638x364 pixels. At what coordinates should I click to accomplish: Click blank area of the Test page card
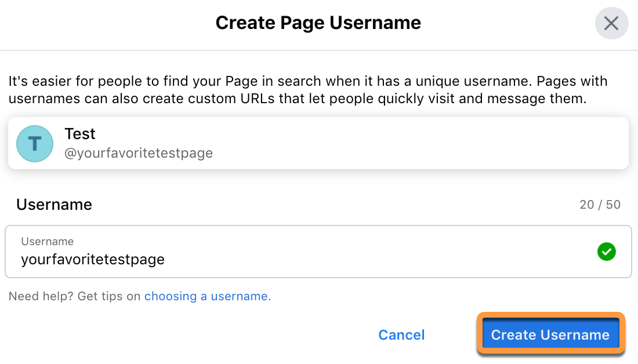406,143
